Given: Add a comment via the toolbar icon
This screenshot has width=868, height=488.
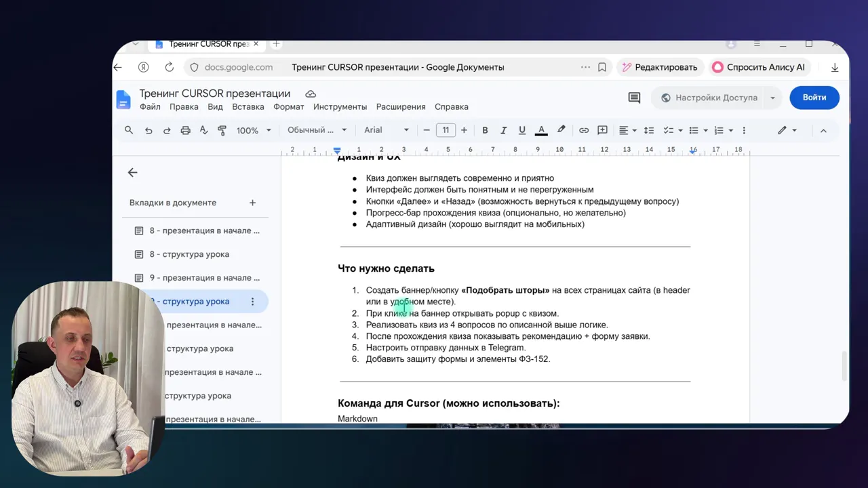Looking at the screenshot, I should tap(602, 130).
